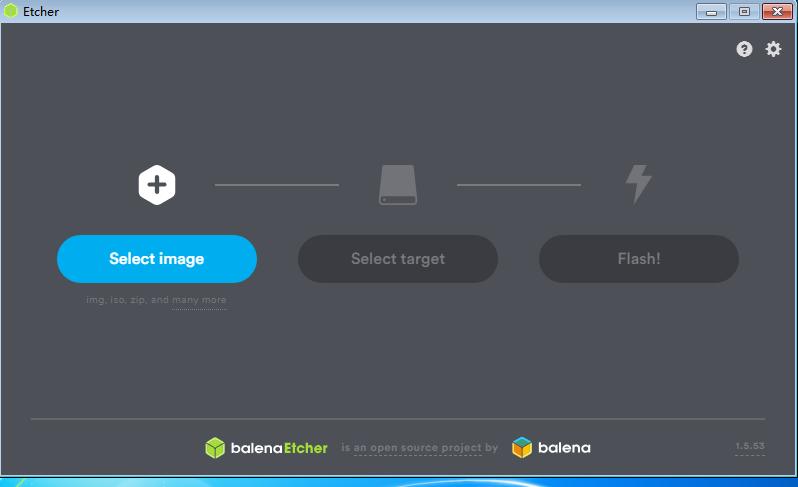798x487 pixels.
Task: Click the Select target button
Action: 397,259
